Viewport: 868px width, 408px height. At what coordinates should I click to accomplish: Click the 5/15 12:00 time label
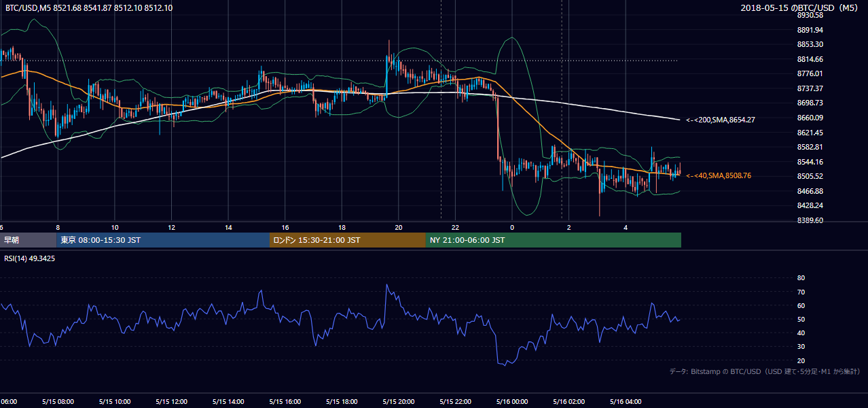[171, 402]
